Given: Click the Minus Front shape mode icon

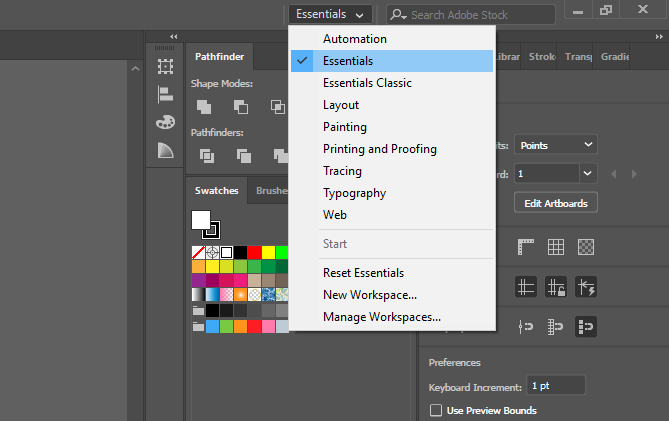Looking at the screenshot, I should (240, 106).
